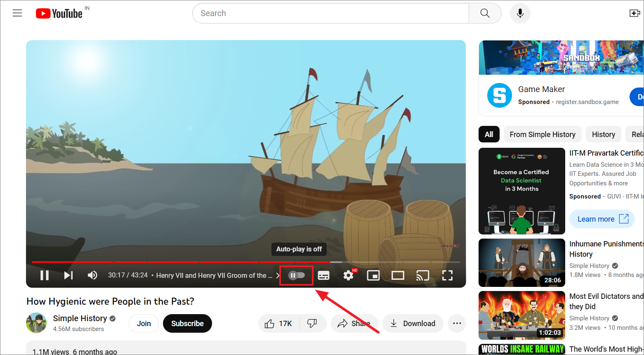
Task: Dislike the video
Action: [313, 323]
